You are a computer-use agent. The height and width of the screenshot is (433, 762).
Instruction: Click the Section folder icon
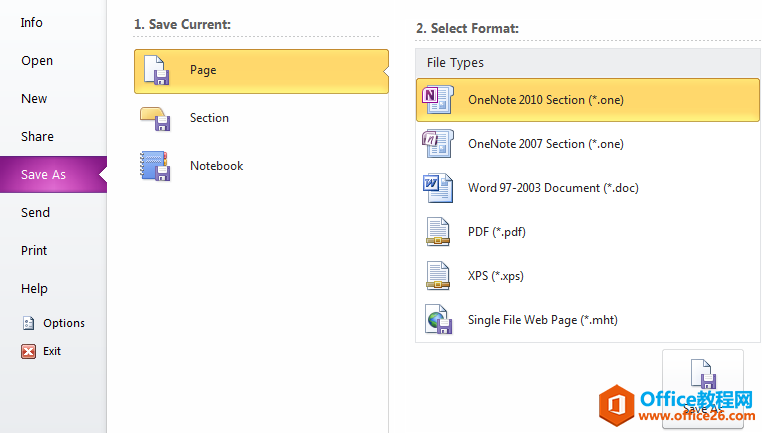click(155, 118)
